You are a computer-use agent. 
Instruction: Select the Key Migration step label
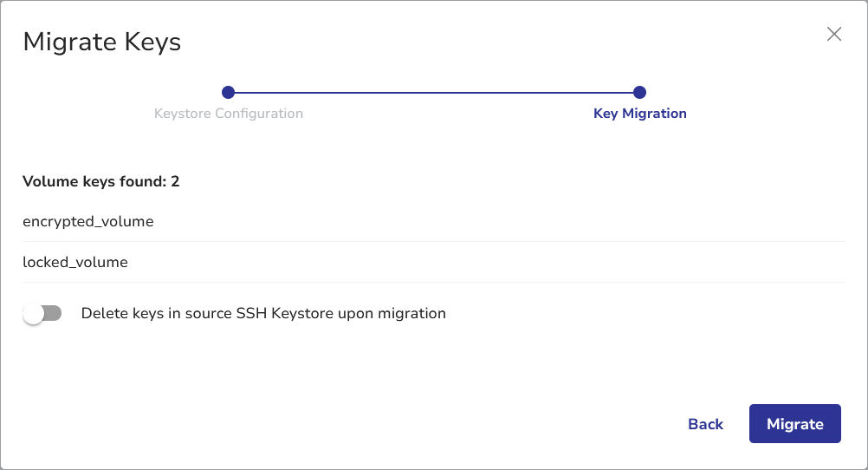(639, 114)
